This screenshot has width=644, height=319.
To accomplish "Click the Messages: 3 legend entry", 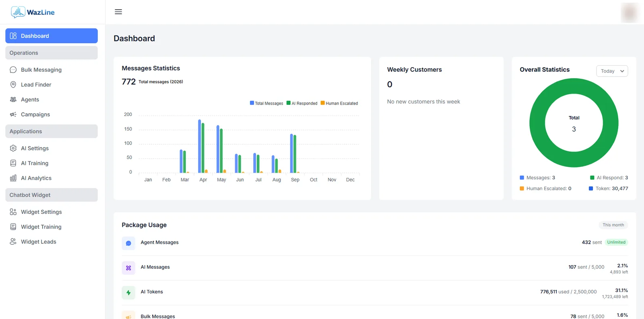I will [x=537, y=178].
